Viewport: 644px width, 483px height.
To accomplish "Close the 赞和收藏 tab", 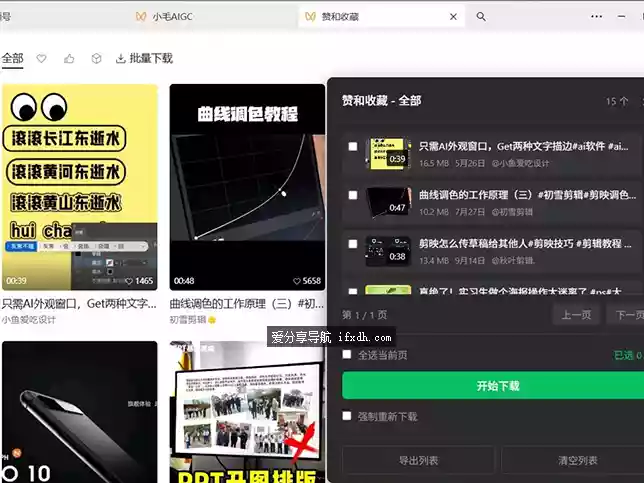I will click(453, 17).
